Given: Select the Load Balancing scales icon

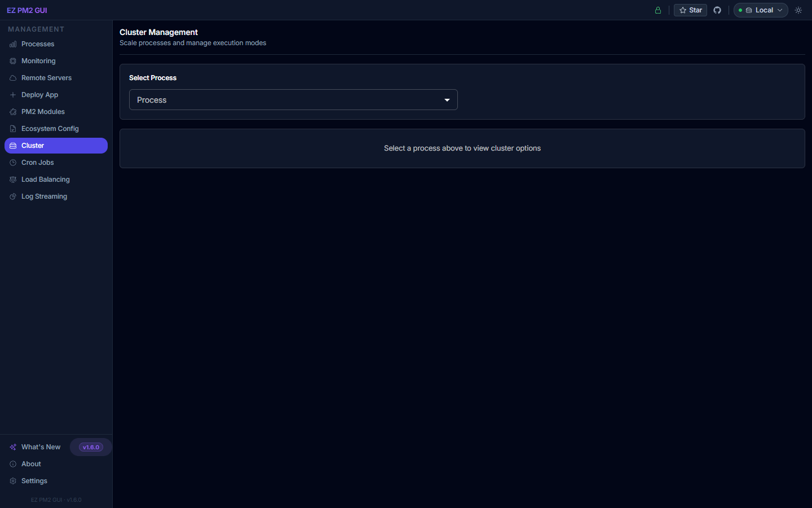Looking at the screenshot, I should click(12, 179).
